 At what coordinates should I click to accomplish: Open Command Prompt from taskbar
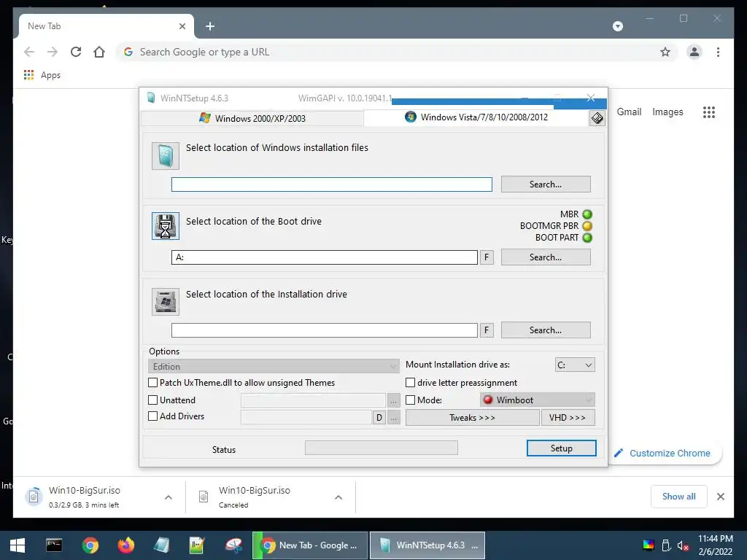[x=54, y=545]
